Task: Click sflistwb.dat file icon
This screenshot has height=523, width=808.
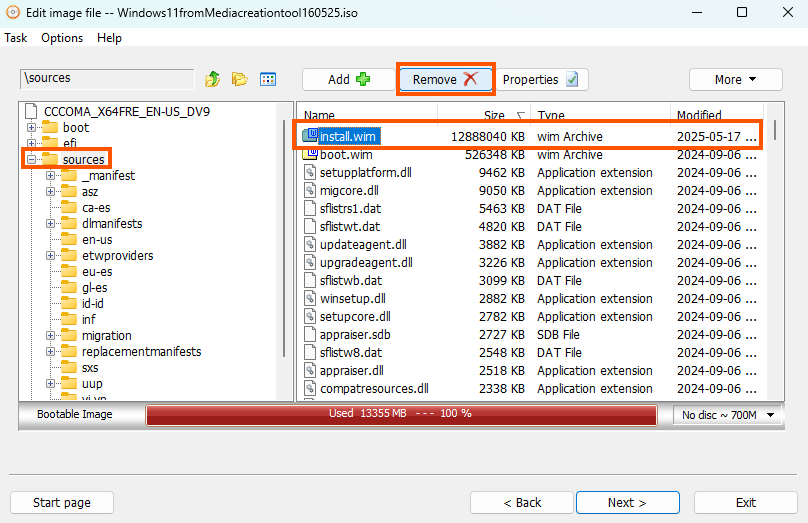Action: click(310, 280)
